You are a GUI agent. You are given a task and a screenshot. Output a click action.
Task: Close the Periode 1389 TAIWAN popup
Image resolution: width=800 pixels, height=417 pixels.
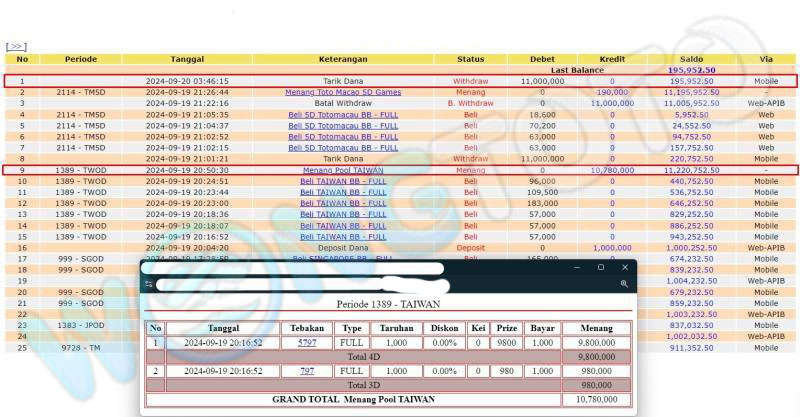tap(625, 267)
